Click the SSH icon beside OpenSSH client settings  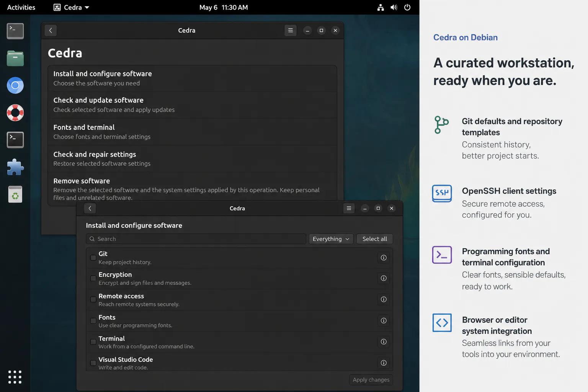(x=442, y=193)
